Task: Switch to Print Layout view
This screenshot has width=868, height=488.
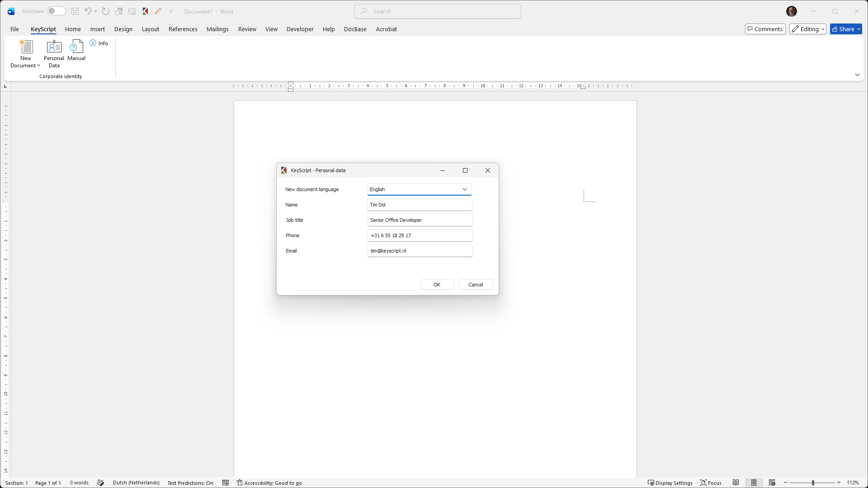Action: tap(754, 483)
